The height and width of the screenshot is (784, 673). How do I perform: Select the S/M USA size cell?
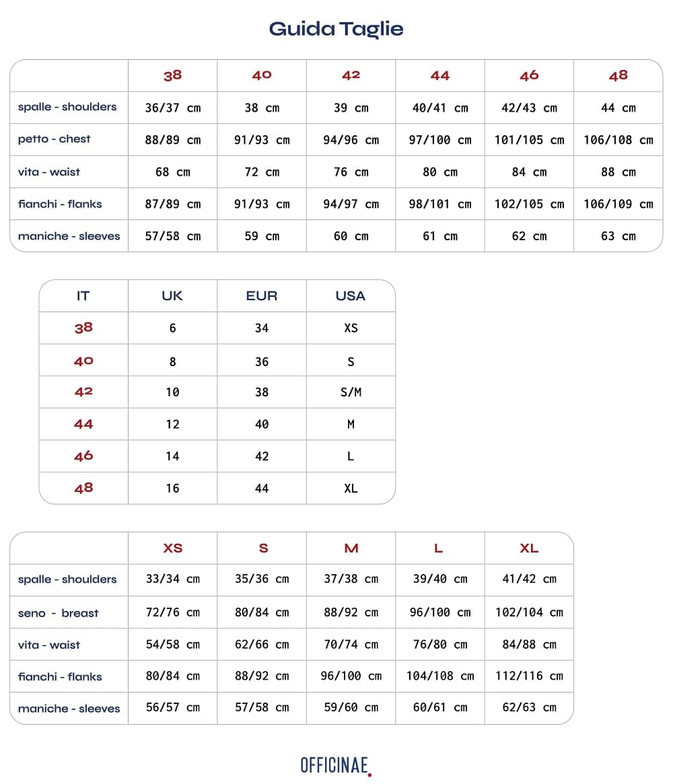click(351, 392)
